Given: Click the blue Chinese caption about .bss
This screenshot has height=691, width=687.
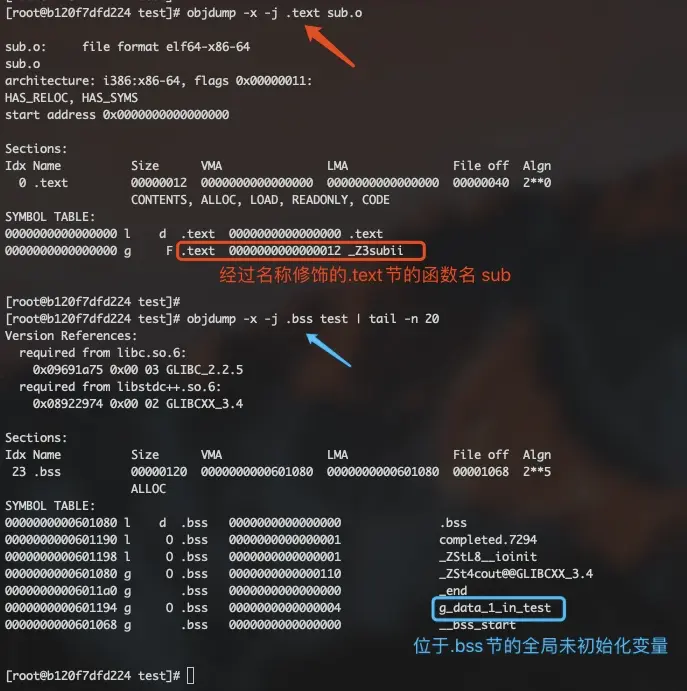Looking at the screenshot, I should [540, 646].
